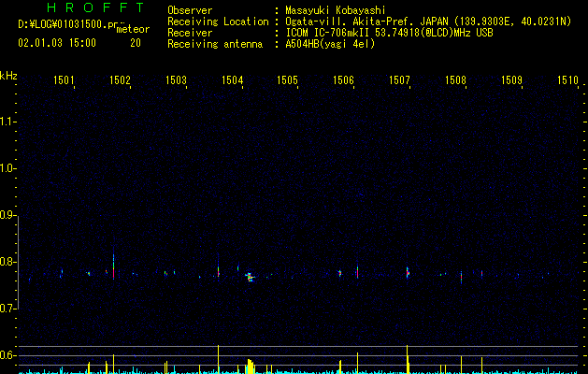Image resolution: width=588 pixels, height=374 pixels.
Task: Select the ICOM IC-706mkII receiver value
Action: [389, 33]
